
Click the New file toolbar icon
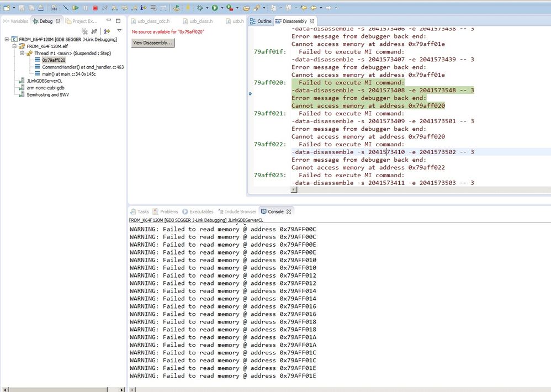(7, 8)
